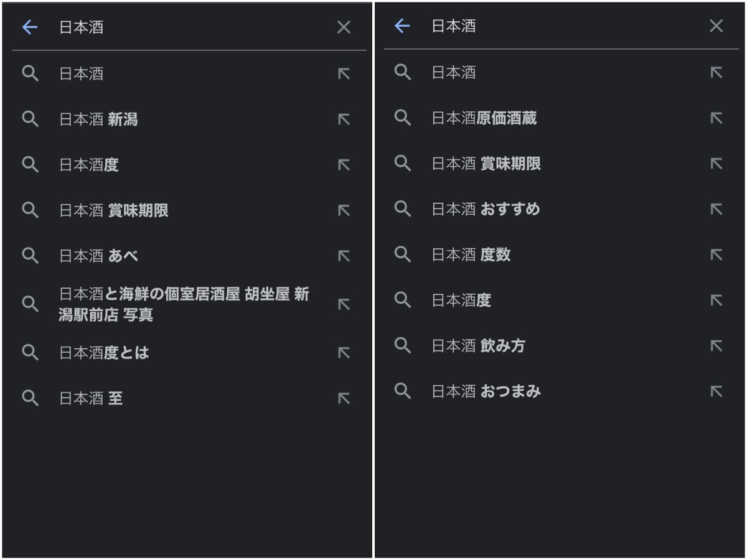747x560 pixels.
Task: Select the 日本酒と海鮮の個室居酒屋 胡坐屋 suggestion
Action: (x=184, y=304)
